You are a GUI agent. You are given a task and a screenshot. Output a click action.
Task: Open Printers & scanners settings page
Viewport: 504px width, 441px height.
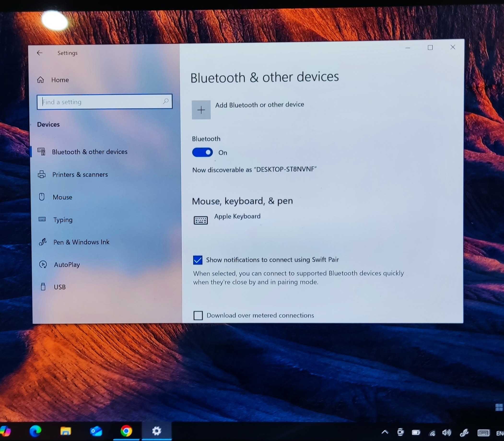click(80, 175)
